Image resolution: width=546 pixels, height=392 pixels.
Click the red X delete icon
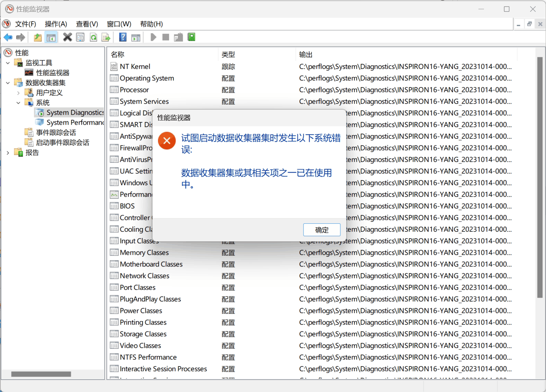point(67,37)
